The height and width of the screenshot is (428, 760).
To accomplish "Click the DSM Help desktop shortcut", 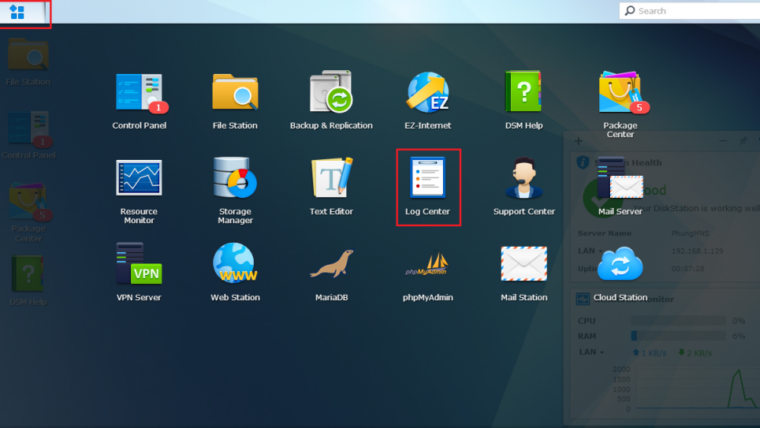I will coord(28,281).
